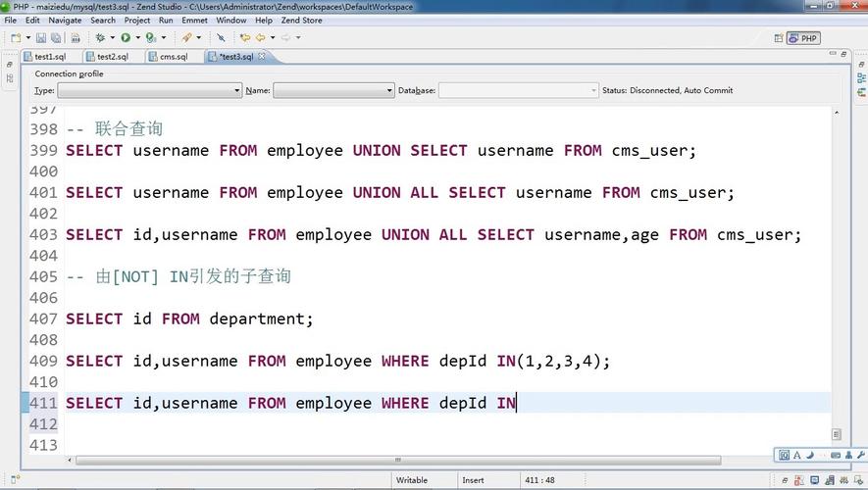
Task: Switch to the test2.sql tab
Action: (x=107, y=57)
